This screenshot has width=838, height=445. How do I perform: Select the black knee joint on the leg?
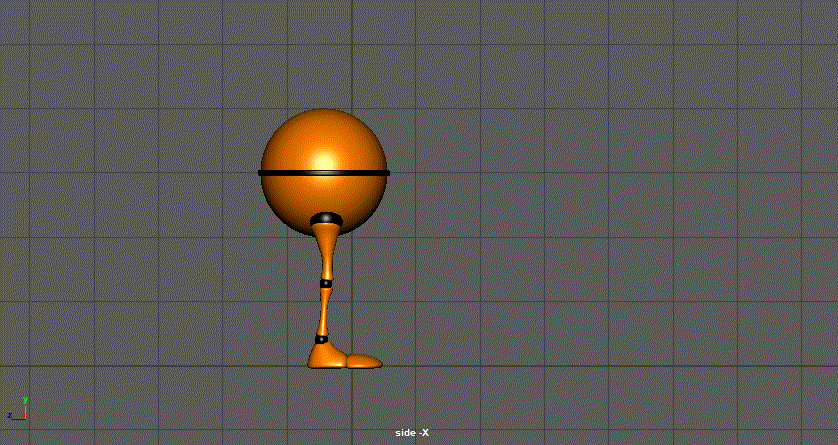[326, 283]
